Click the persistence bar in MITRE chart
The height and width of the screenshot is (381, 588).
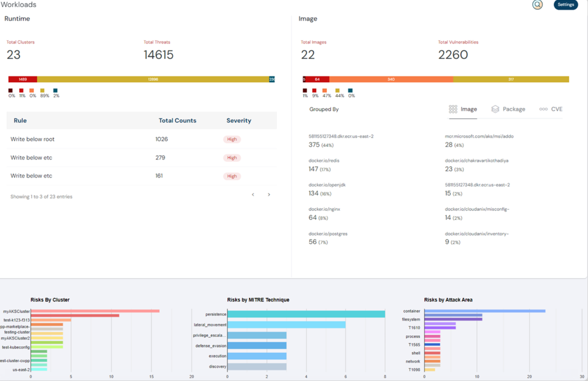(306, 314)
